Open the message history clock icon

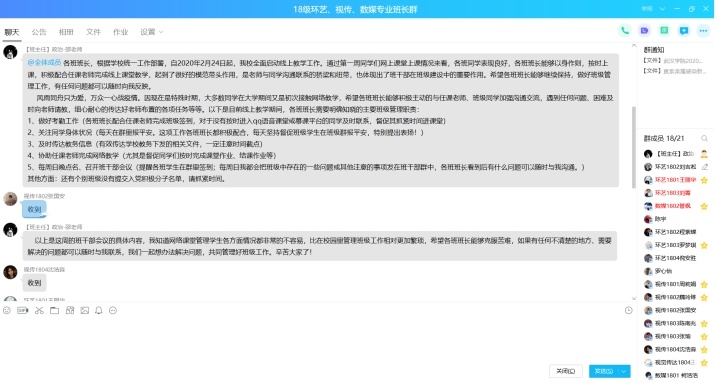[628, 311]
